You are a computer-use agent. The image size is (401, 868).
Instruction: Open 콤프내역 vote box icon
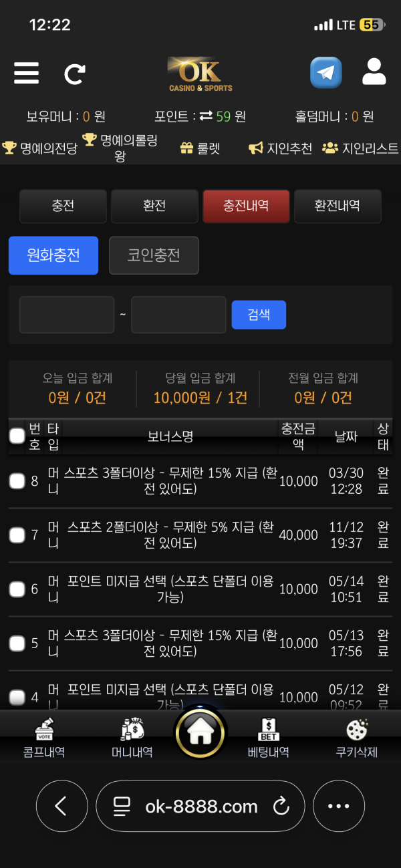click(44, 729)
